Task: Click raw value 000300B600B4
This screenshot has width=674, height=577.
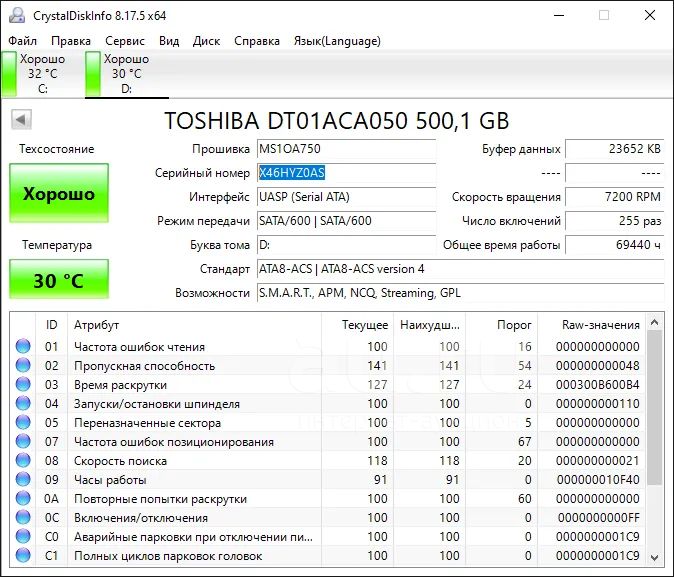Action: [597, 384]
